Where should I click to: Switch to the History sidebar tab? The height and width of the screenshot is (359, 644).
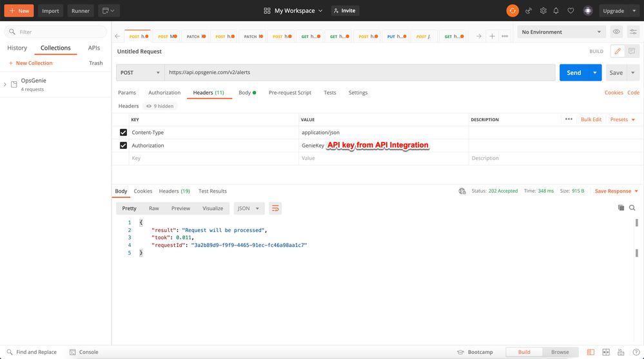pos(17,48)
